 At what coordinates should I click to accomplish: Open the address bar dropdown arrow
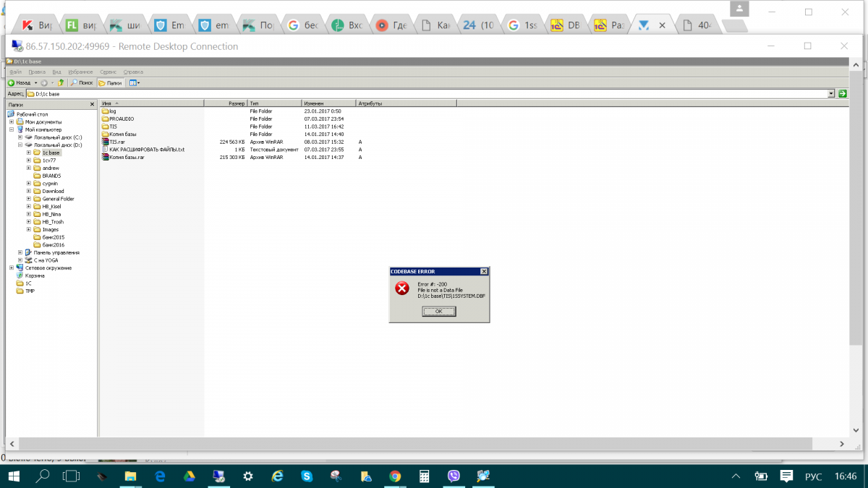click(x=832, y=94)
